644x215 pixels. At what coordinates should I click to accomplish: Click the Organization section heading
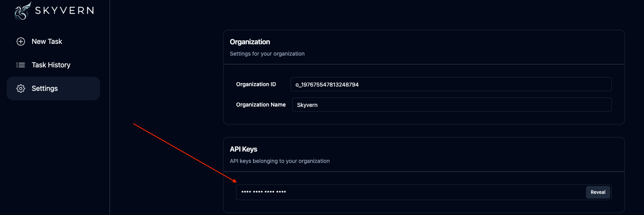pyautogui.click(x=250, y=42)
